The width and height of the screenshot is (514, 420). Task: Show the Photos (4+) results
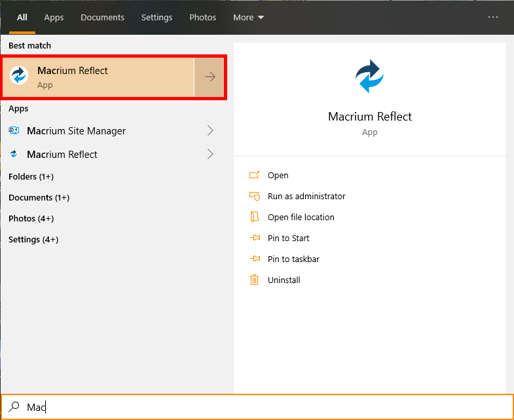click(x=31, y=219)
